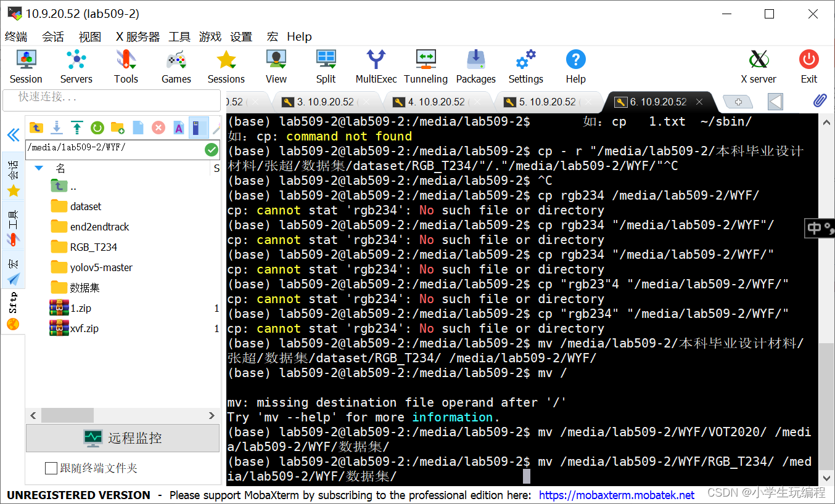This screenshot has width=835, height=504.
Task: Open the 游戏 menu
Action: (x=210, y=36)
